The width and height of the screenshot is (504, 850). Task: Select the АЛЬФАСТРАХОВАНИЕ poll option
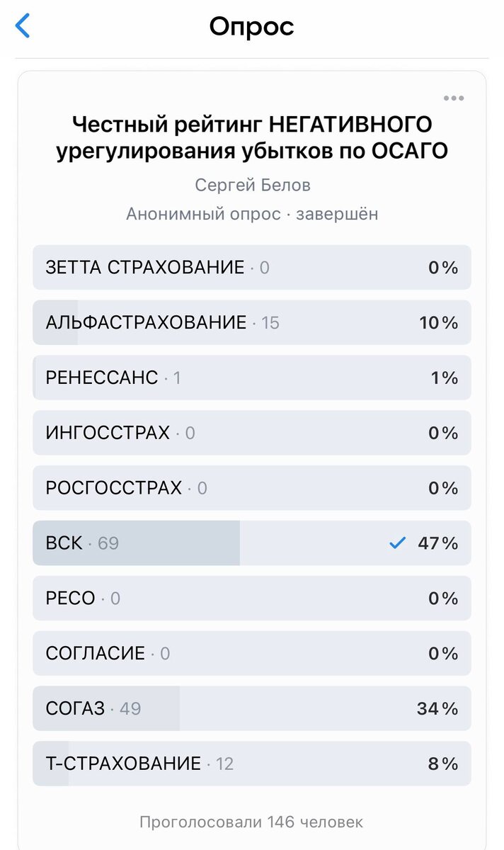click(x=252, y=322)
